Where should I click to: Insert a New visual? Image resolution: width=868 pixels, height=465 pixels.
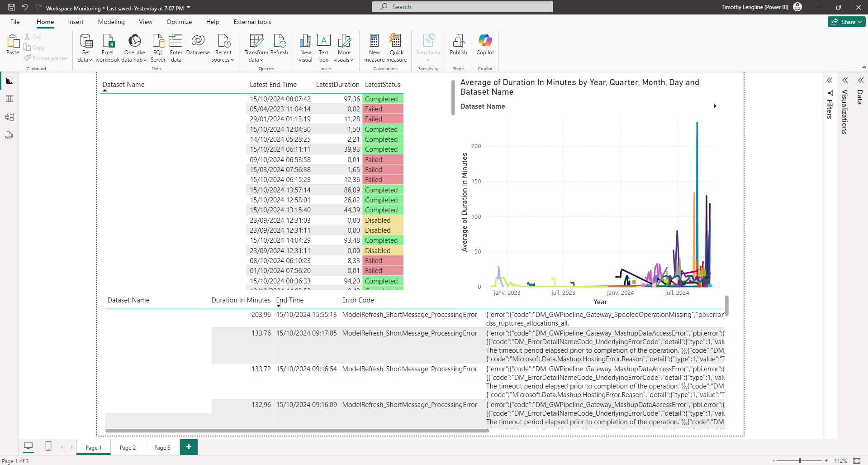[x=306, y=48]
